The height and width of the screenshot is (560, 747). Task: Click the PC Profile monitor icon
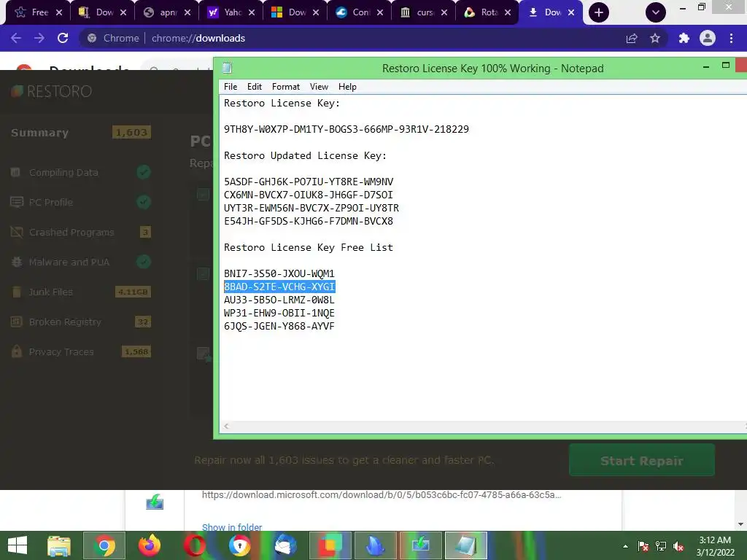17,202
